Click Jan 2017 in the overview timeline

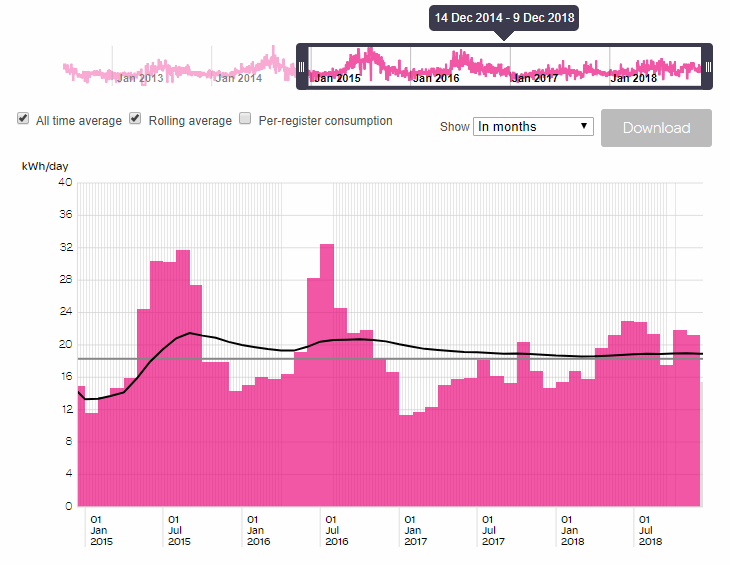(535, 77)
